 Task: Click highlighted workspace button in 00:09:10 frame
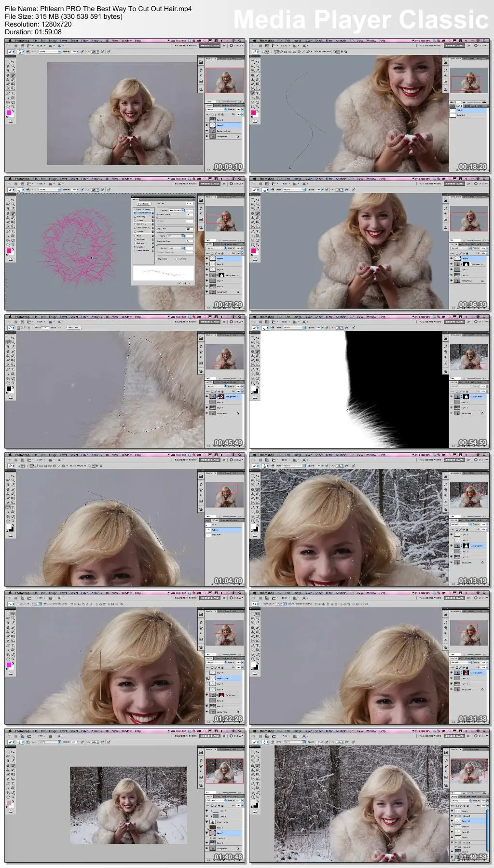(210, 46)
